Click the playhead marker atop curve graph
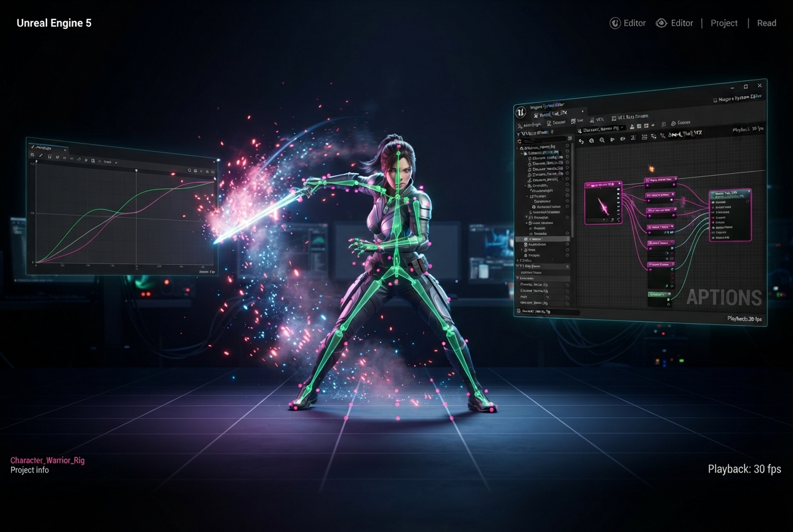The width and height of the screenshot is (793, 532). pos(136,171)
